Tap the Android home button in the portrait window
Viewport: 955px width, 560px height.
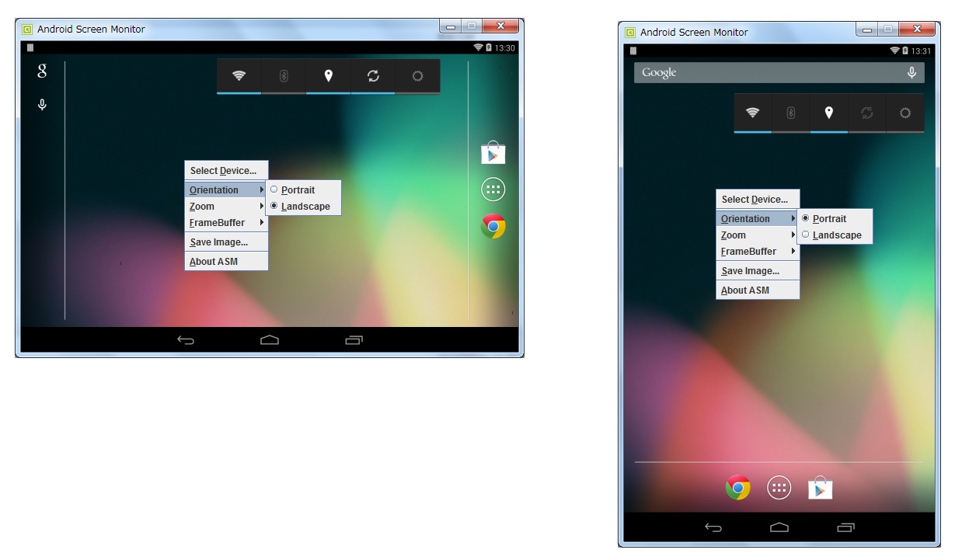(x=779, y=527)
